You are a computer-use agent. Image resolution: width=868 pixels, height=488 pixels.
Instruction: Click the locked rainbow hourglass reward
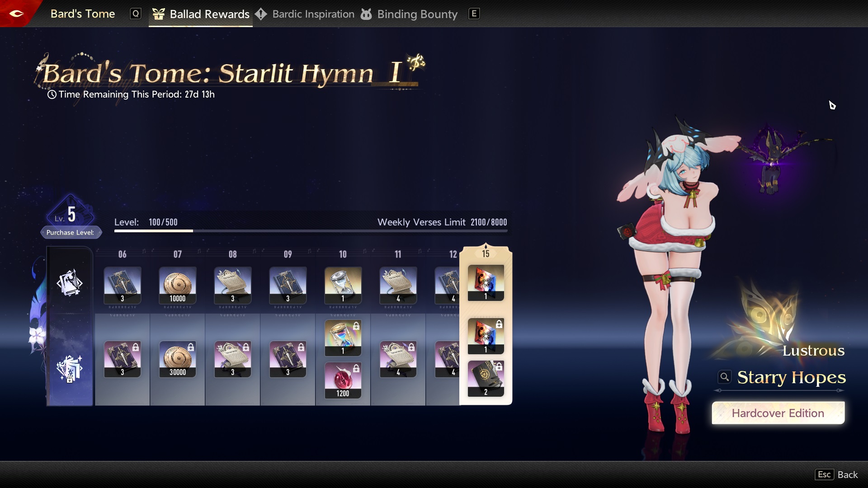click(x=343, y=338)
